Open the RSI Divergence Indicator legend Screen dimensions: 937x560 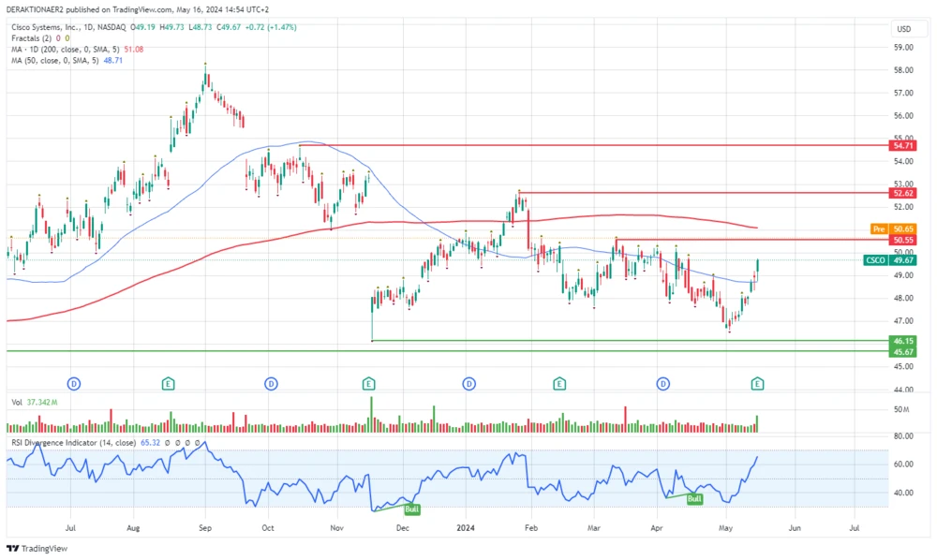[x=72, y=442]
